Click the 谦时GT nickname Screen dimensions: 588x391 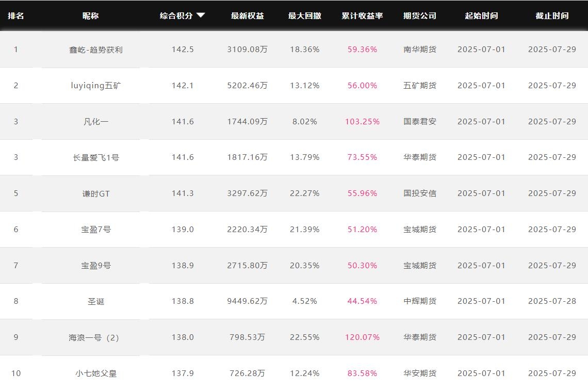click(96, 193)
